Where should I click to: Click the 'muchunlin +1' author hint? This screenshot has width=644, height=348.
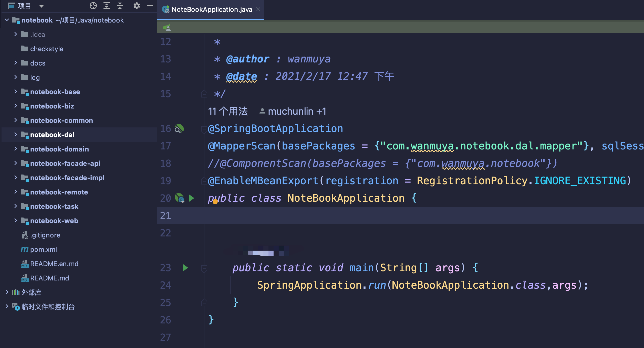click(x=293, y=111)
